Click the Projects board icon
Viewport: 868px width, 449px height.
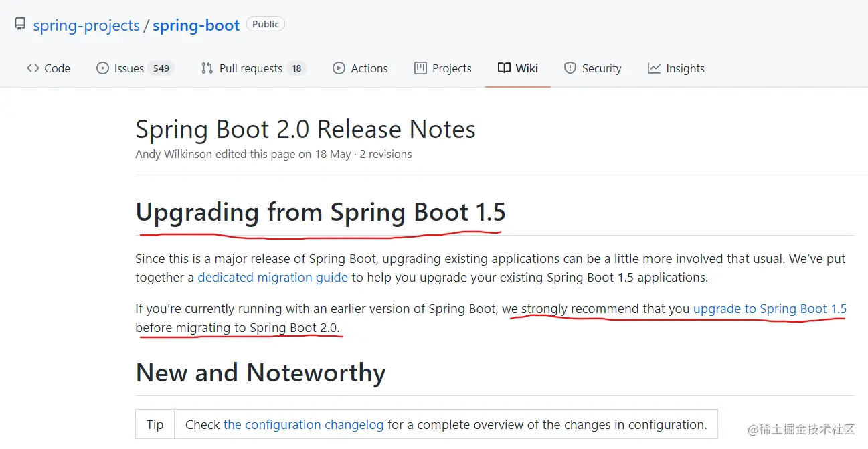tap(420, 68)
